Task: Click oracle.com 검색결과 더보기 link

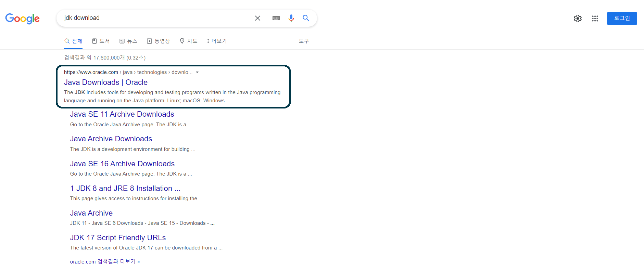Action: 105,261
